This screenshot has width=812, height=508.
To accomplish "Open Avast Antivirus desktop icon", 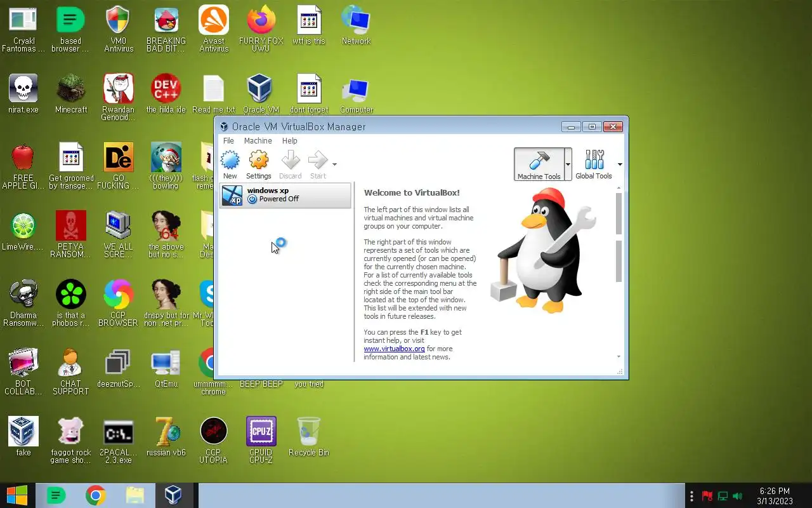I will point(214,29).
